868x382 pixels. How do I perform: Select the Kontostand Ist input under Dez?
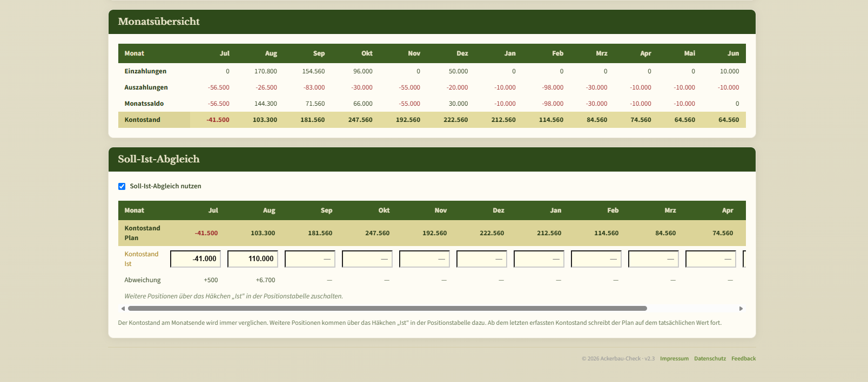[482, 259]
